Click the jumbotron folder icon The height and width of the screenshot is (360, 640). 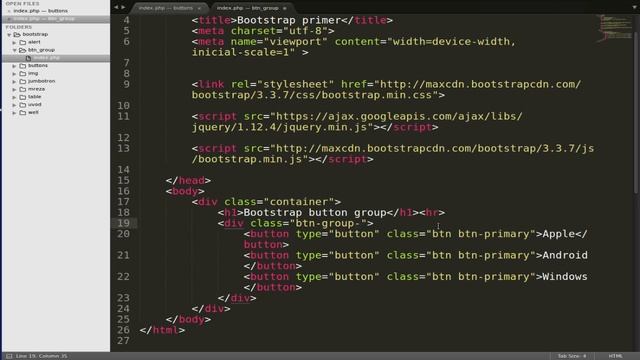pyautogui.click(x=23, y=81)
